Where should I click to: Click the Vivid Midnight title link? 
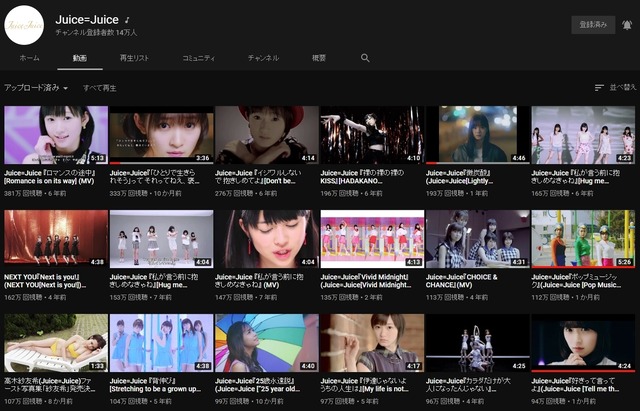pyautogui.click(x=366, y=281)
